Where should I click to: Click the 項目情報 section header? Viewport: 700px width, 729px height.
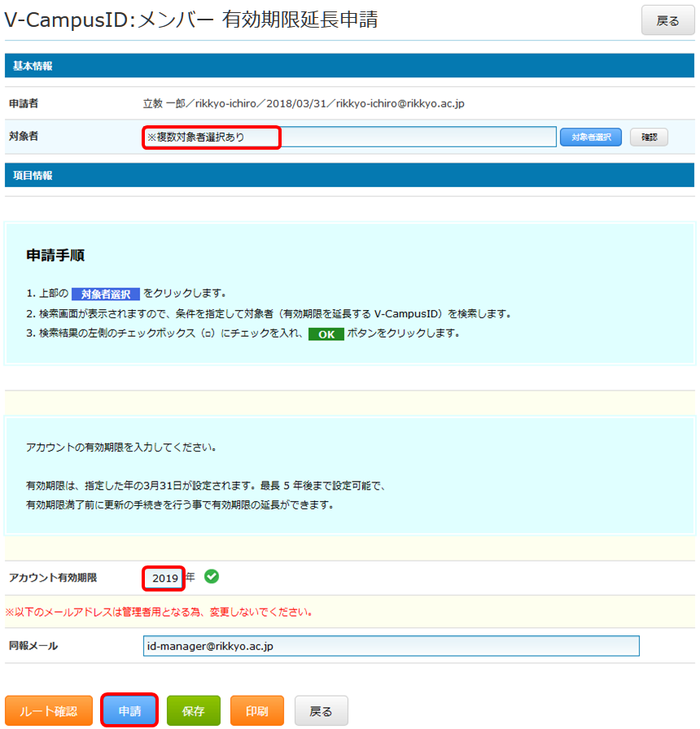pos(349,175)
